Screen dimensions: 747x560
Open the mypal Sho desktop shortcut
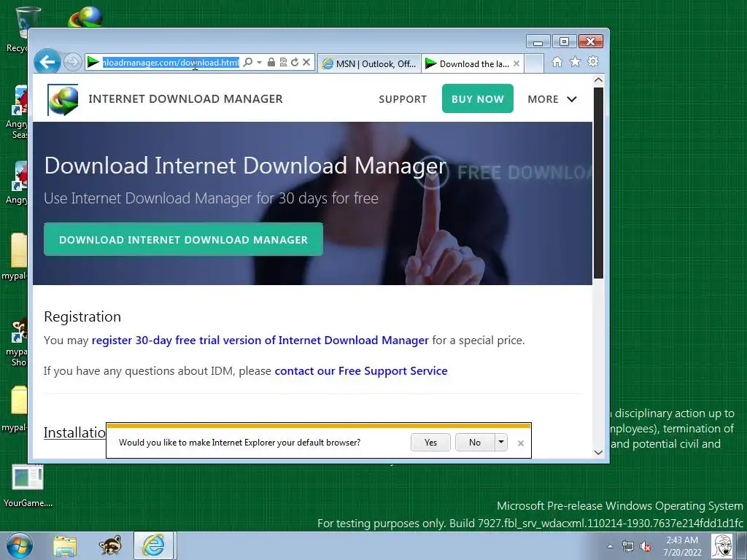(18, 342)
